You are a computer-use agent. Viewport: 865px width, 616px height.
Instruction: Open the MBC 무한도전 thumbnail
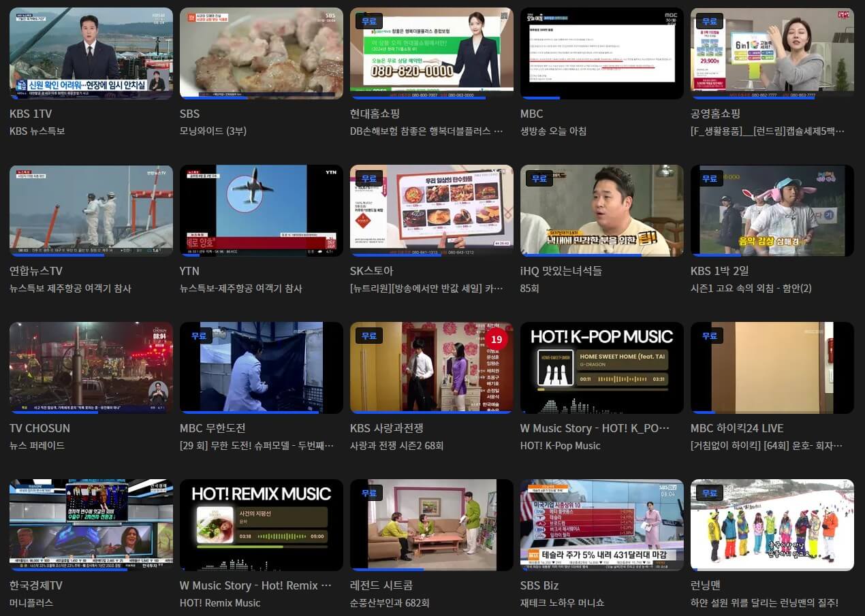tap(262, 368)
